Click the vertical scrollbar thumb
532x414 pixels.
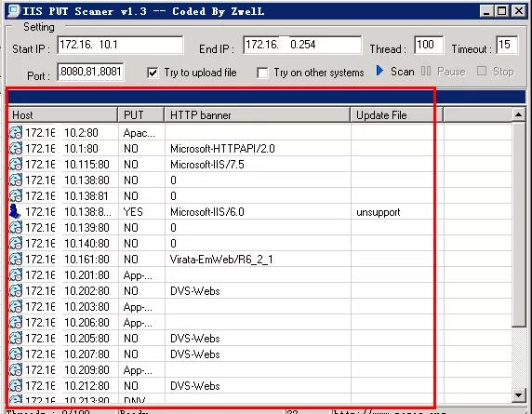[518, 224]
